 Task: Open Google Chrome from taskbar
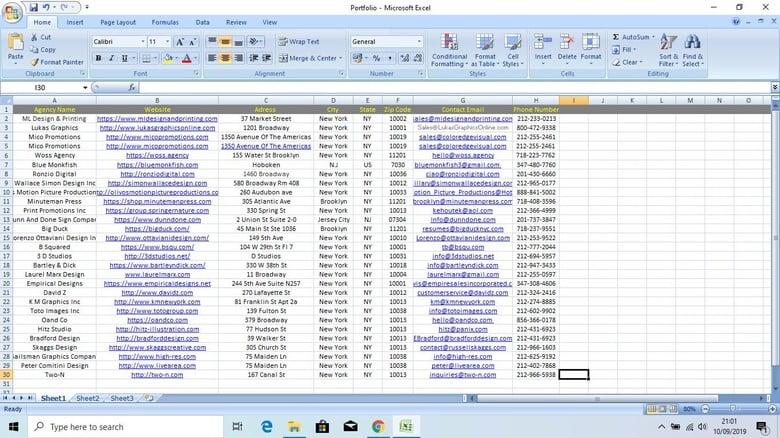pos(379,427)
